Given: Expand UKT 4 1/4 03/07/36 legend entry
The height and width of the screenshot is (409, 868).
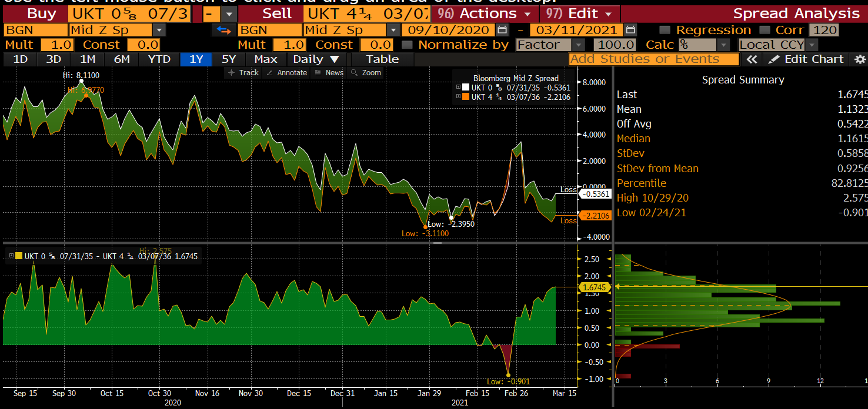Looking at the screenshot, I should (x=459, y=97).
